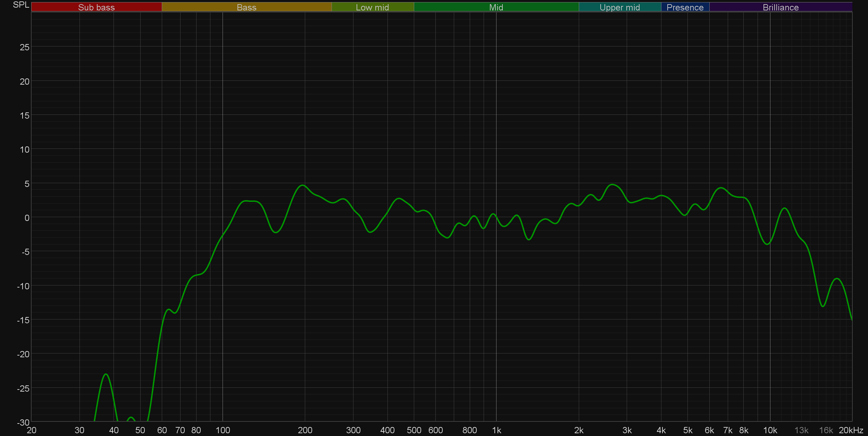This screenshot has width=868, height=436.
Task: Click the 100 Hz axis label
Action: tap(223, 430)
